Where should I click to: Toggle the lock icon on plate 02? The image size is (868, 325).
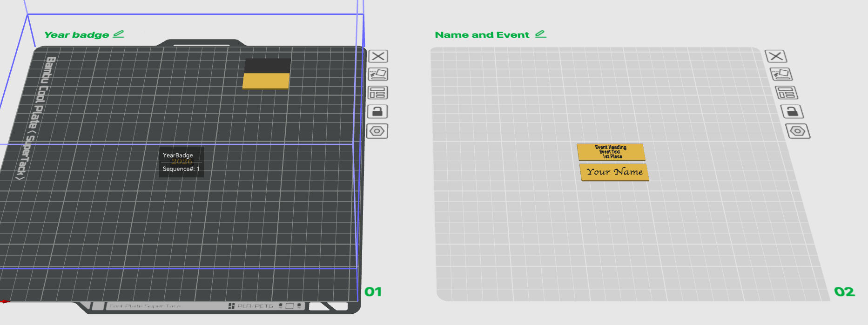click(x=792, y=112)
